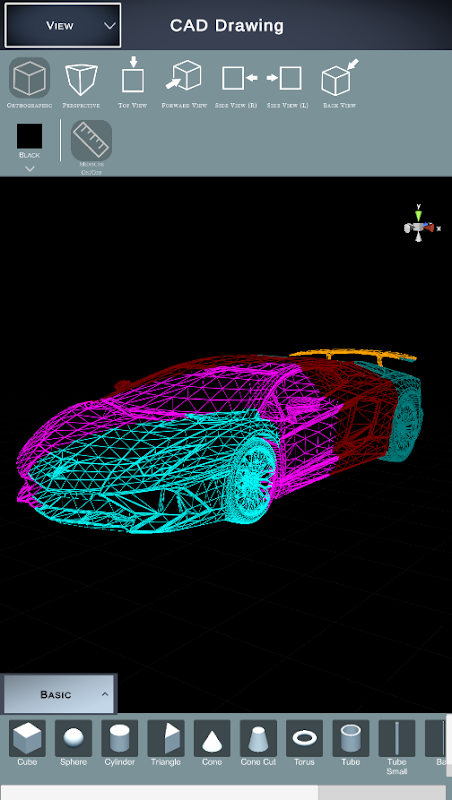Screen dimensions: 452x800
Task: Switch to Orthographic projection view
Action: [x=30, y=78]
